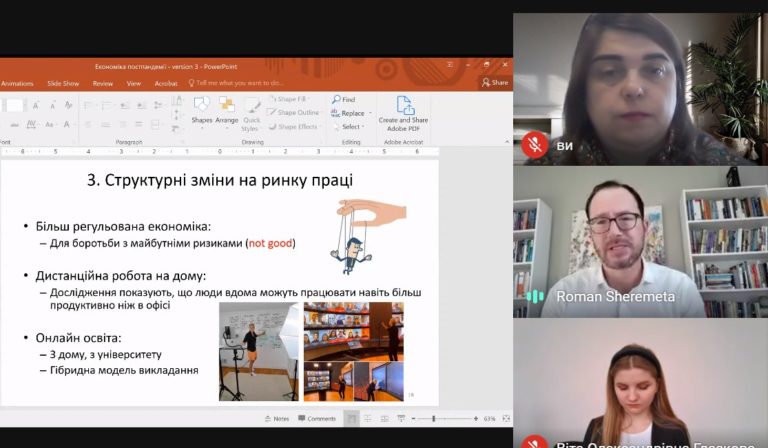This screenshot has height=448, width=768.
Task: Click the Tell me what you want field
Action: point(236,83)
